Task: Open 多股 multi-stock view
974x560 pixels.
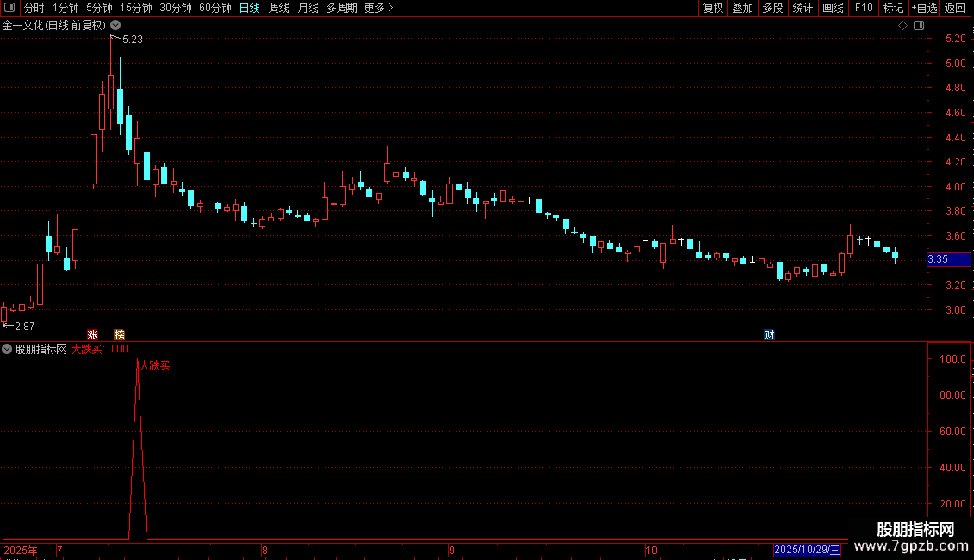Action: tap(772, 8)
